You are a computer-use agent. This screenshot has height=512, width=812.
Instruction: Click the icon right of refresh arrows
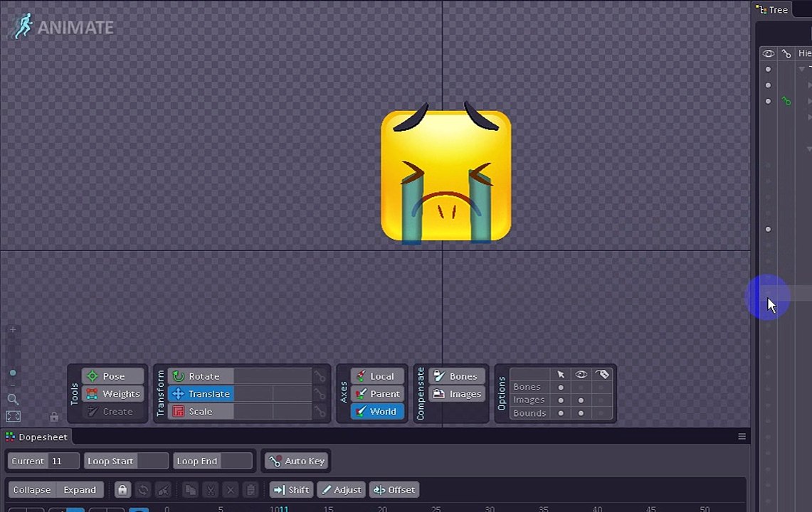point(163,490)
